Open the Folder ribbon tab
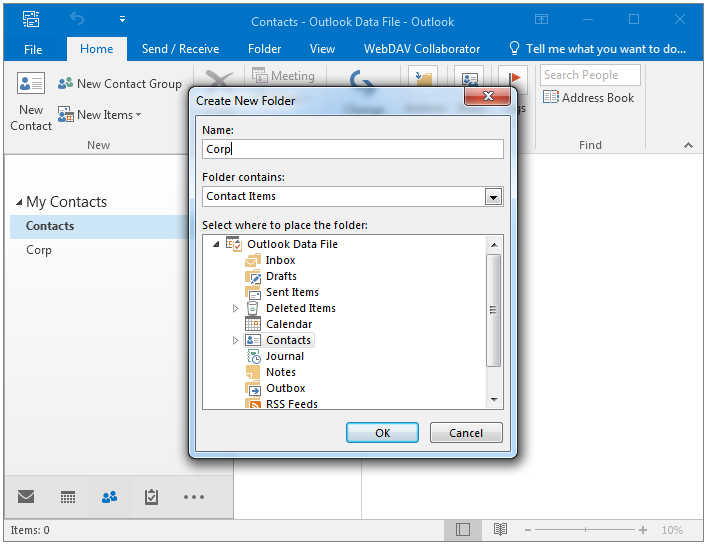This screenshot has height=545, width=707. (264, 49)
